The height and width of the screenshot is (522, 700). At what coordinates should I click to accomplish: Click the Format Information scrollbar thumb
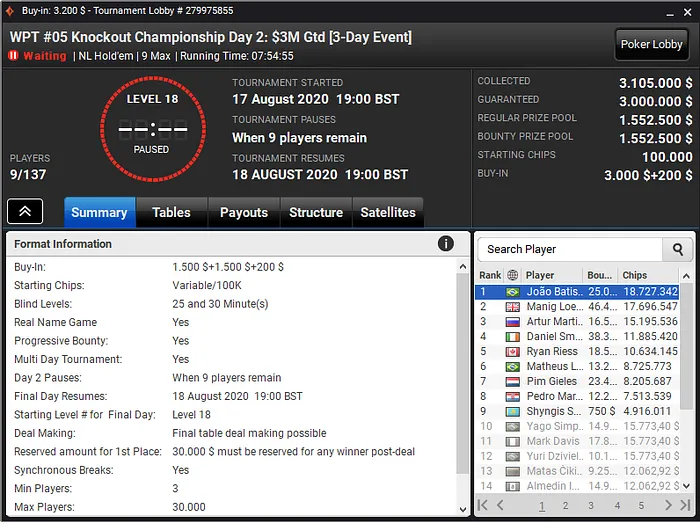pyautogui.click(x=463, y=373)
